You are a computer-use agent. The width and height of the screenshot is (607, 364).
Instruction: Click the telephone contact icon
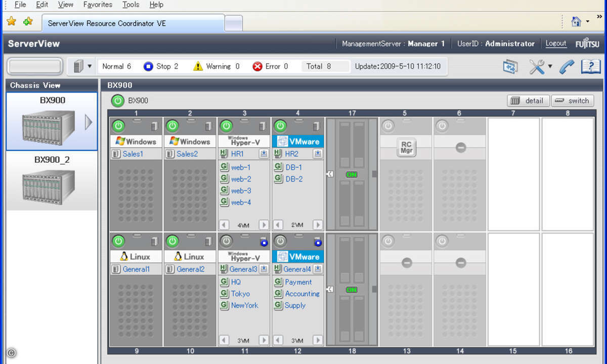567,66
